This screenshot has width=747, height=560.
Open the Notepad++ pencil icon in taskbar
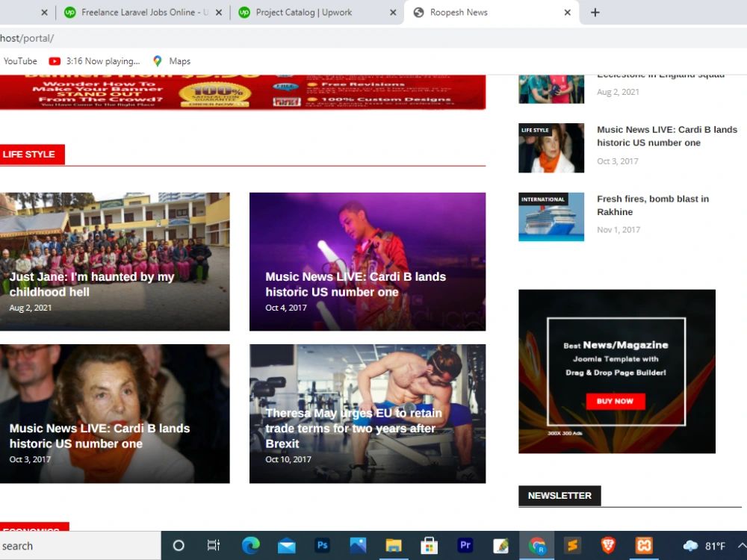[500, 546]
